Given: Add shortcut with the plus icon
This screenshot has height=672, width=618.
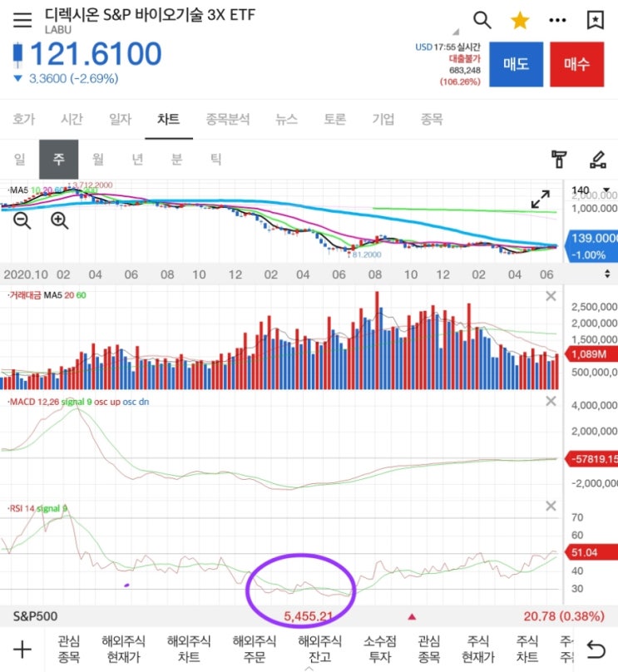Looking at the screenshot, I should (x=22, y=650).
